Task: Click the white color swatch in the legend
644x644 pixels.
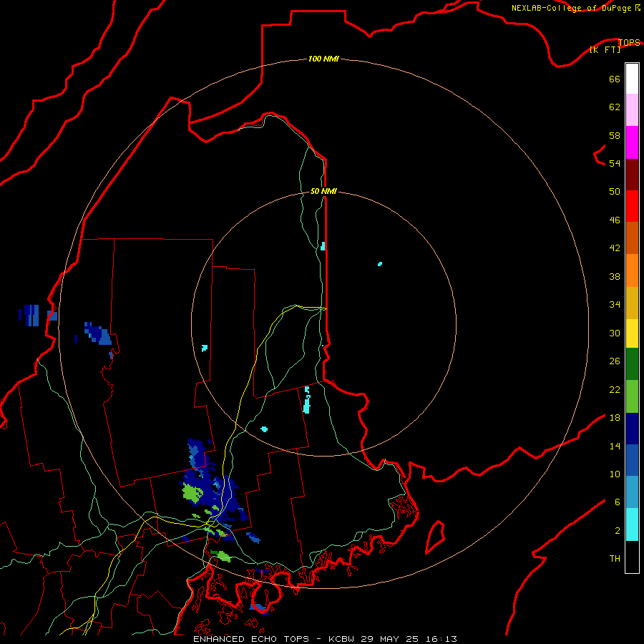Action: (632, 79)
